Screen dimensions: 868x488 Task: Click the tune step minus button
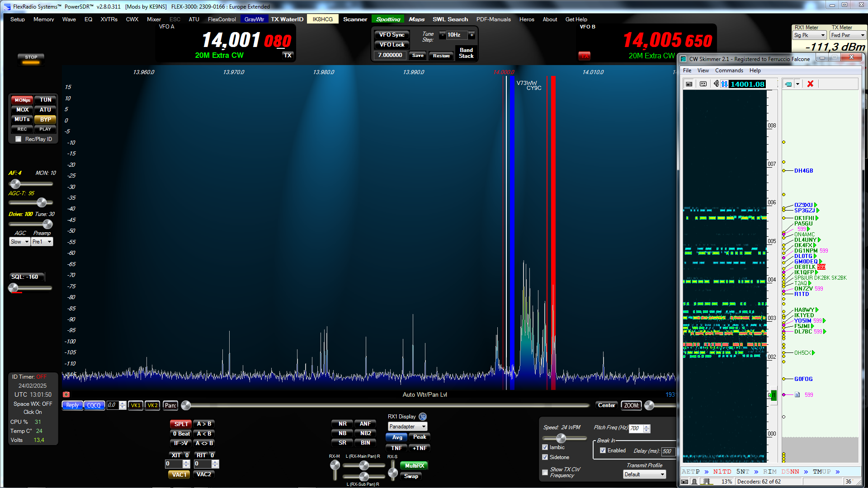click(x=442, y=35)
